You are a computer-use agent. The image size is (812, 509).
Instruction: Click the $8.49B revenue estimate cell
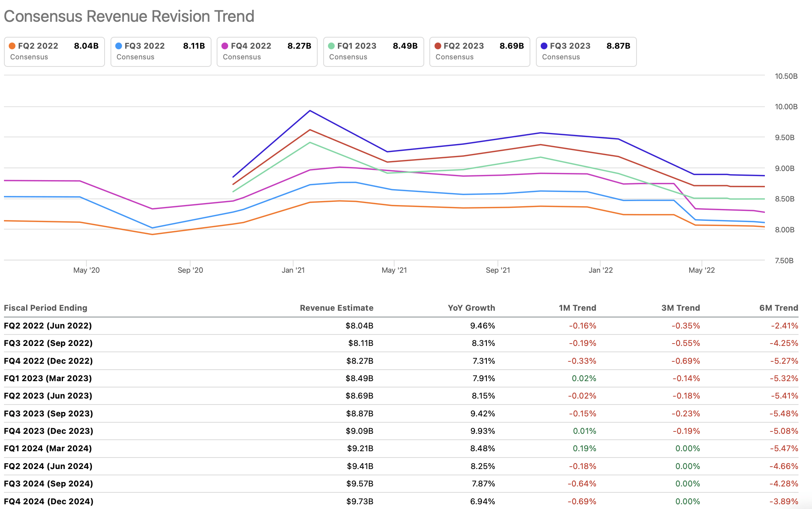(x=359, y=378)
